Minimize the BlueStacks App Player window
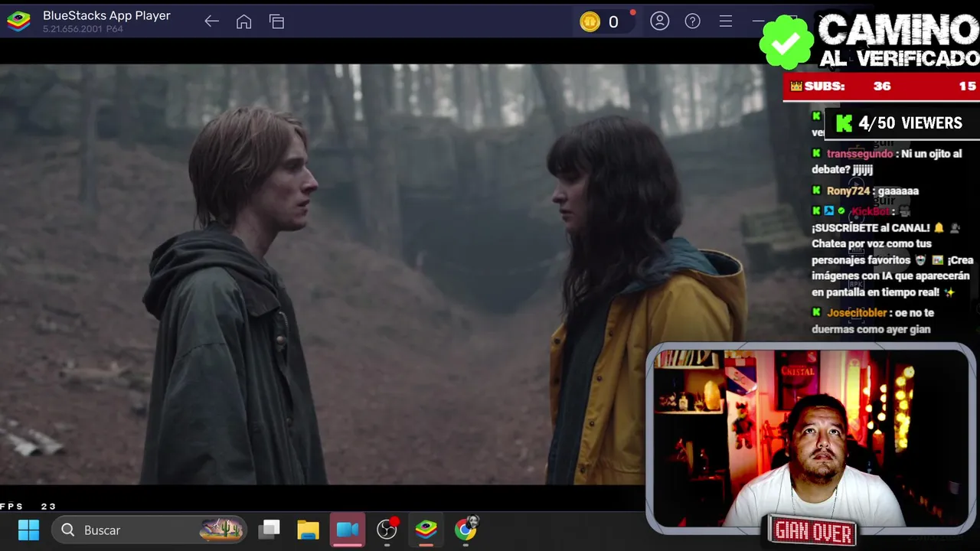The image size is (980, 551). [x=758, y=21]
